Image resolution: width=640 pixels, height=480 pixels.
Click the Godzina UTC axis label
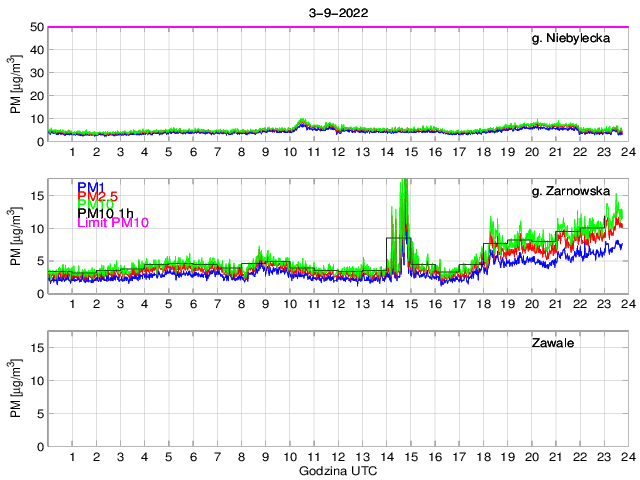[336, 470]
